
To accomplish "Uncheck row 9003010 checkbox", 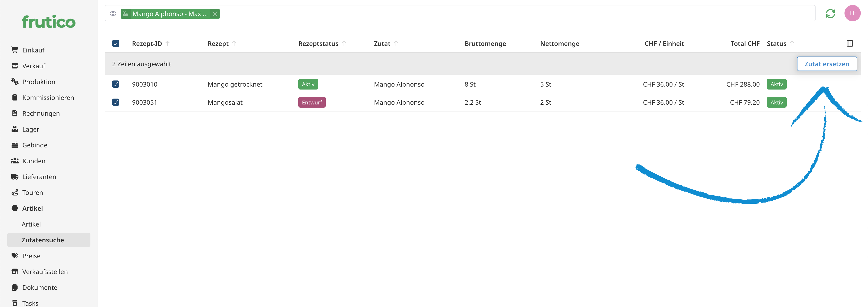I will (116, 84).
